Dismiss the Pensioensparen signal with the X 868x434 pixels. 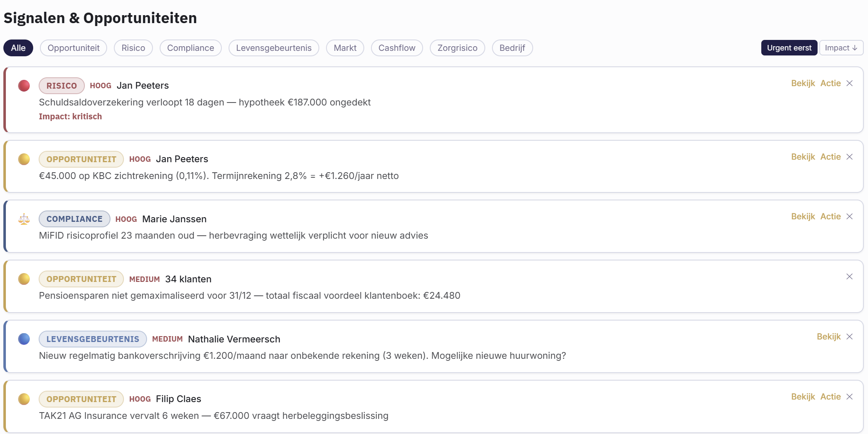pyautogui.click(x=850, y=276)
